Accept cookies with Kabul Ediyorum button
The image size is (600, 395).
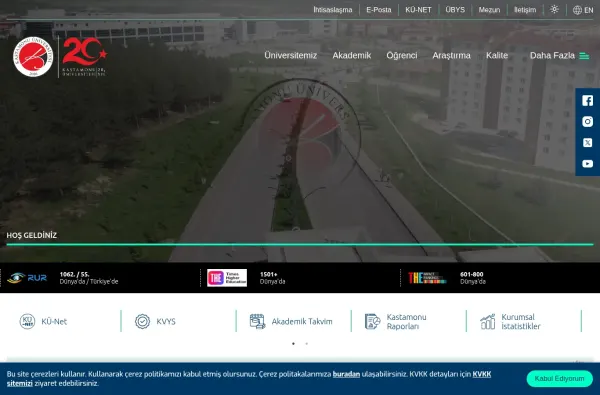[559, 379]
